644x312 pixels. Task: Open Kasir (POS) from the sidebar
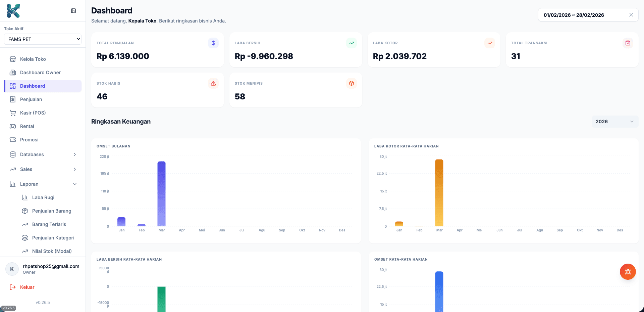tap(33, 113)
